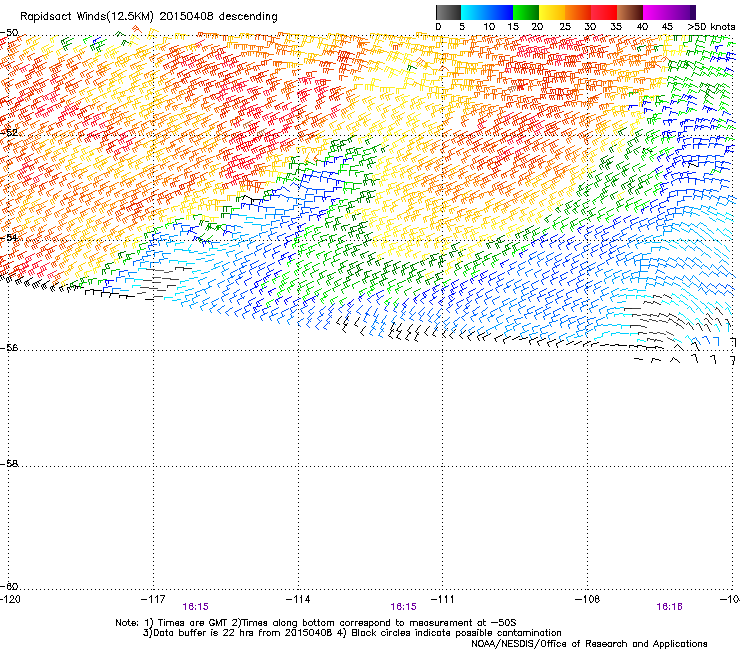Click the gray 0-5 knots legend swatch
This screenshot has width=740, height=650.
pos(448,12)
